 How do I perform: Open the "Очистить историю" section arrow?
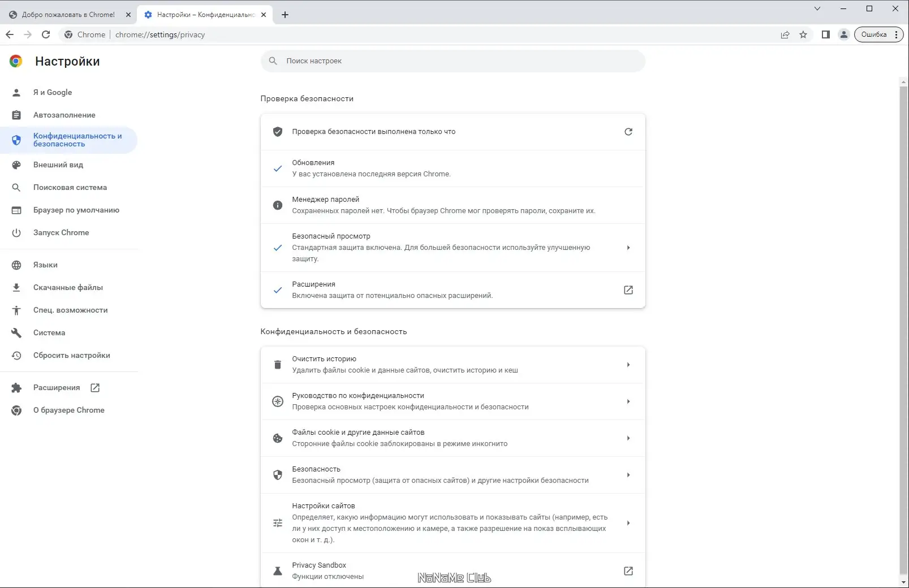pyautogui.click(x=628, y=365)
